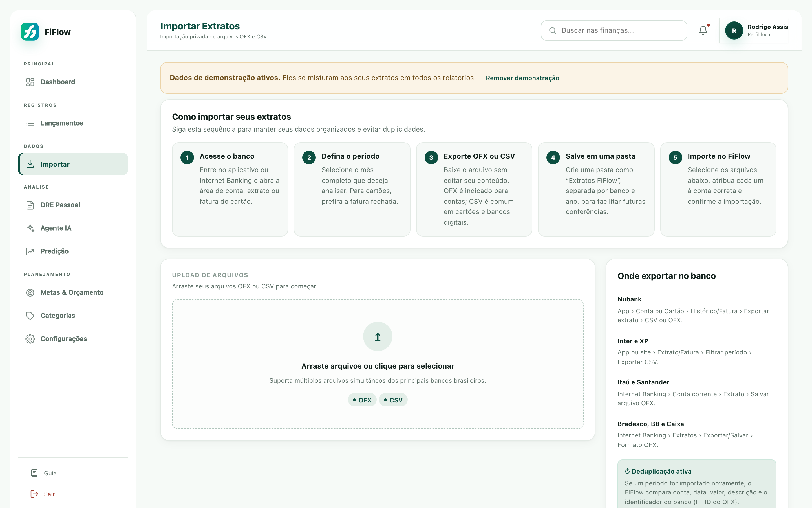Open the notifications bell
Image resolution: width=812 pixels, height=508 pixels.
coord(703,30)
